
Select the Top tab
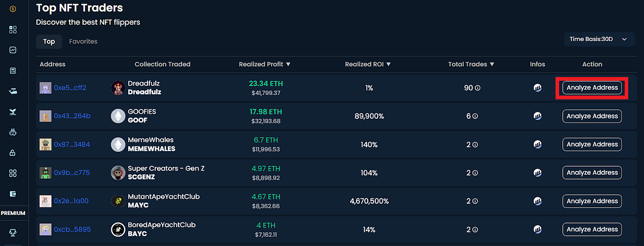click(x=49, y=42)
